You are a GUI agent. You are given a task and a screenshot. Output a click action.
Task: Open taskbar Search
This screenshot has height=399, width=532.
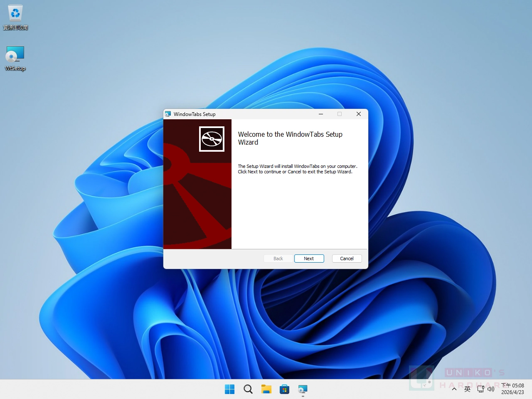point(248,389)
